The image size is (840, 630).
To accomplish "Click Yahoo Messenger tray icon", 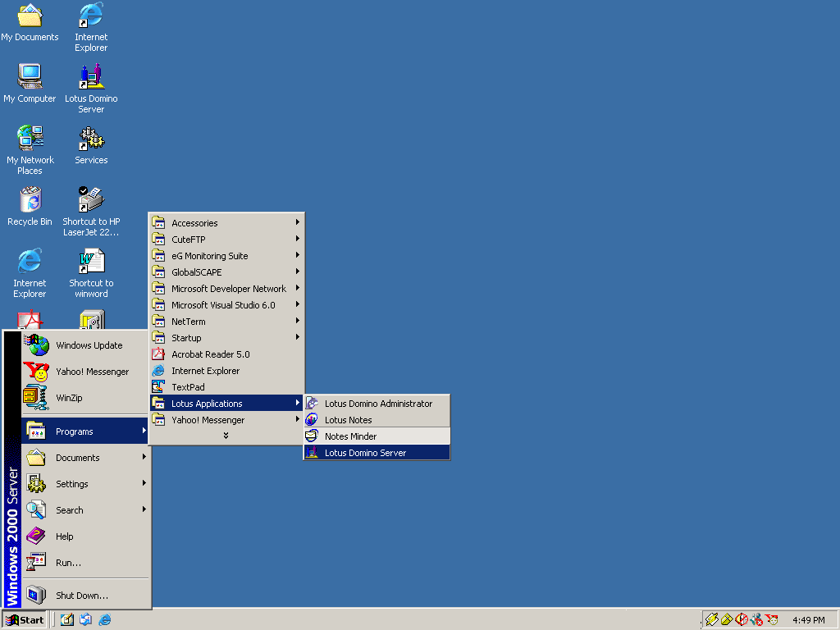I will coord(772,620).
